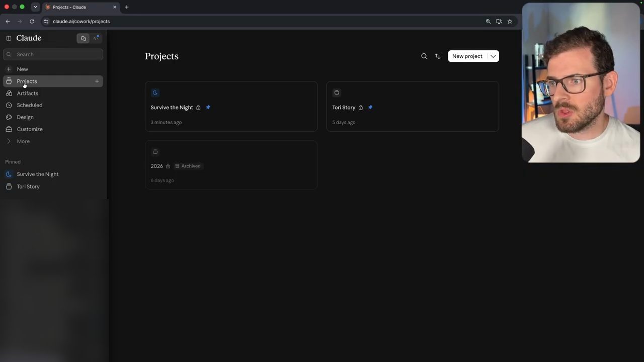Go back with the browser back arrow
This screenshot has width=644, height=362.
pos(8,22)
